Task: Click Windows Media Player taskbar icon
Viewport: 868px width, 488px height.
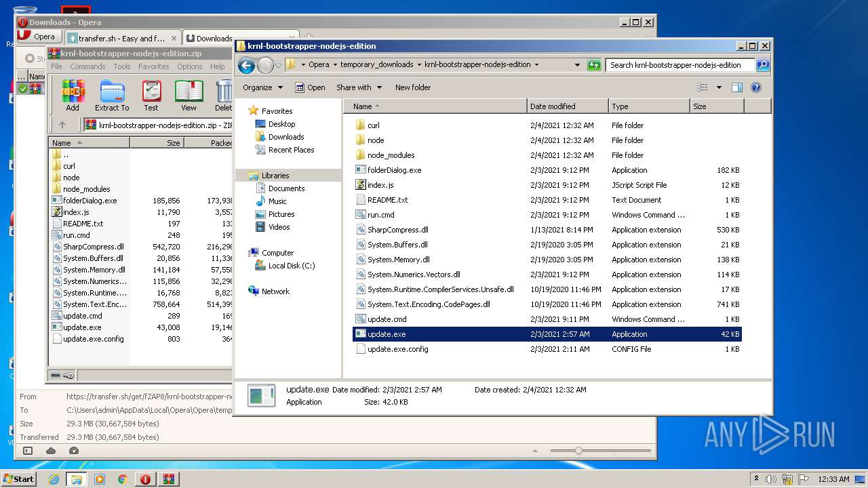Action: click(100, 479)
